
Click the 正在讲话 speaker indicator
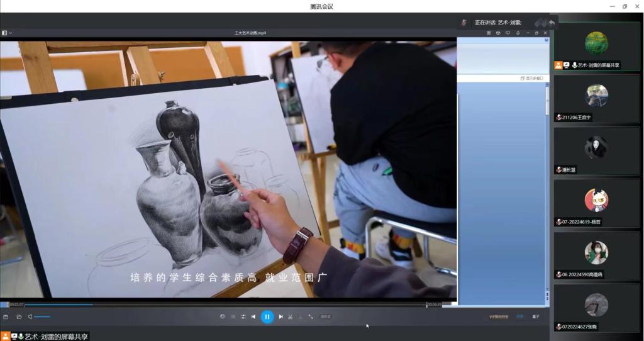click(x=497, y=23)
